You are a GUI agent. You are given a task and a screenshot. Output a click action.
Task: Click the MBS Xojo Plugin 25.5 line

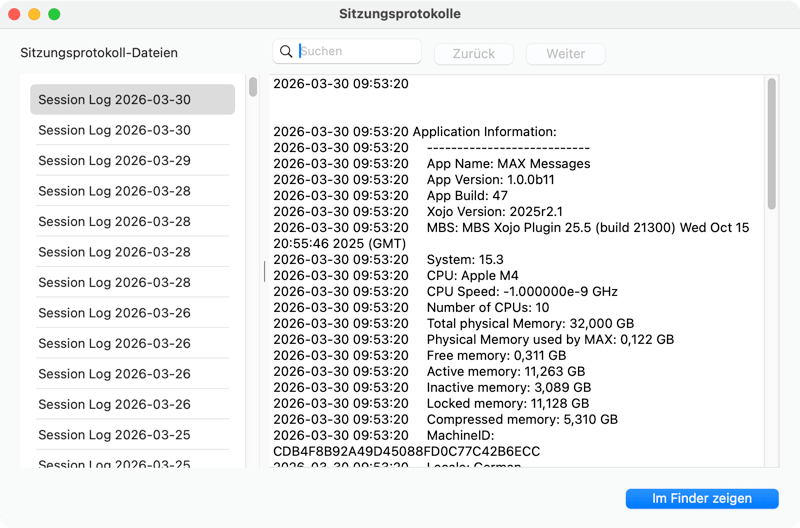(511, 236)
